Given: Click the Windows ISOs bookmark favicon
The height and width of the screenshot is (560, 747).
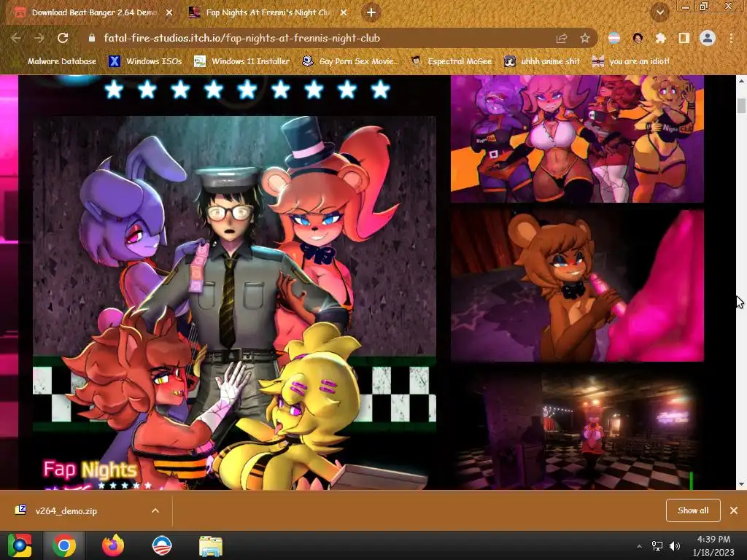Looking at the screenshot, I should (x=115, y=61).
